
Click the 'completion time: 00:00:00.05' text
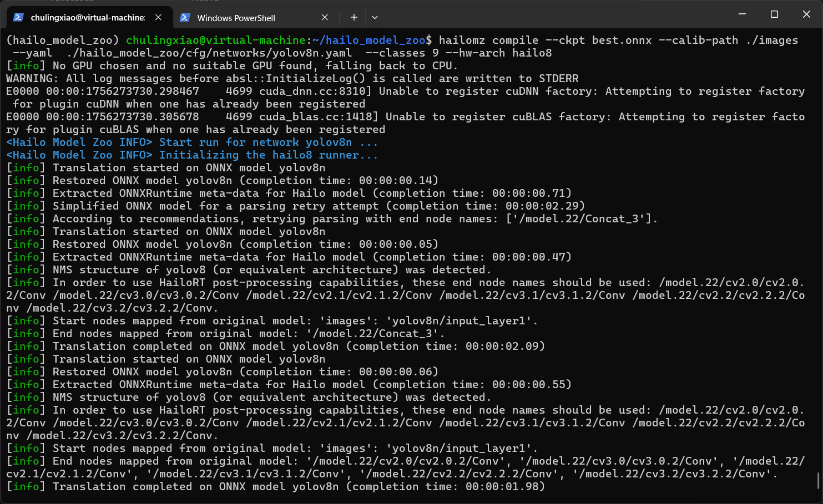[x=339, y=244]
